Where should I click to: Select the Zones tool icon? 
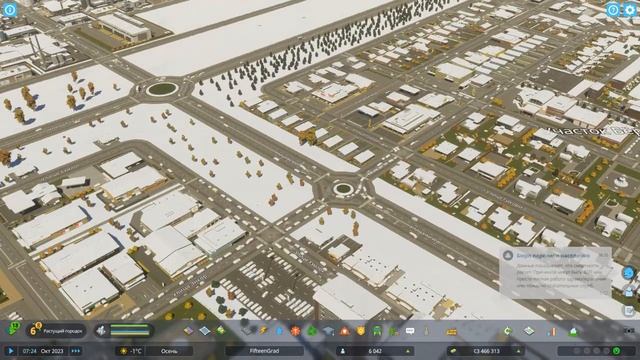click(x=188, y=331)
